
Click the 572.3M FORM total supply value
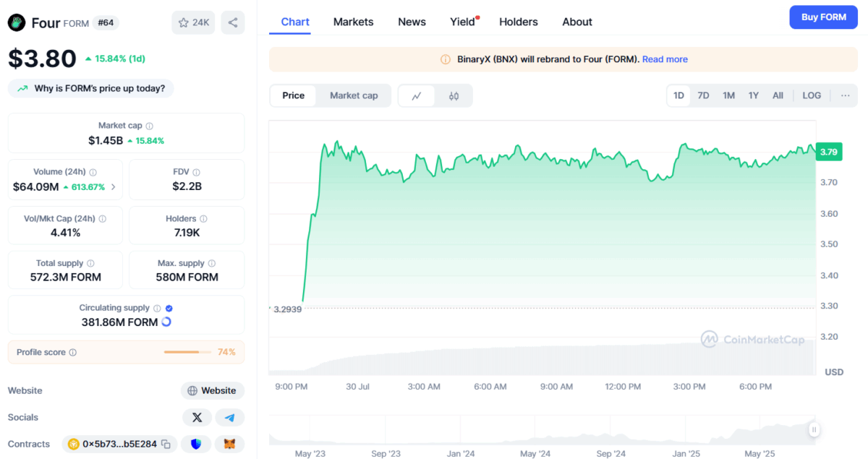click(66, 277)
